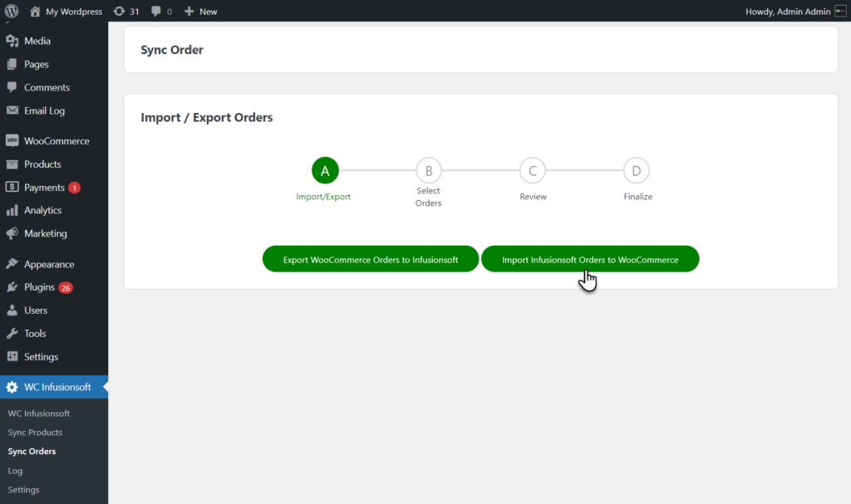This screenshot has height=504, width=851.
Task: Open the WC Infusionsoft top-level menu
Action: [x=54, y=388]
